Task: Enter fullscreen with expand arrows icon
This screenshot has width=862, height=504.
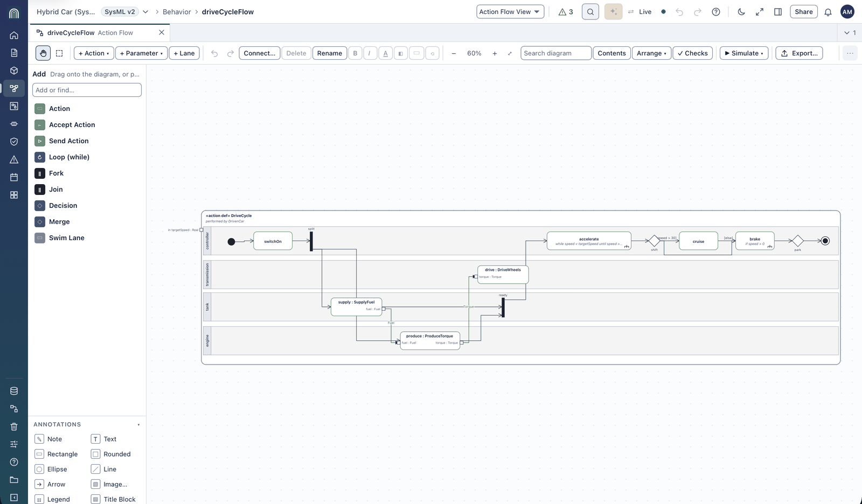Action: pos(760,12)
